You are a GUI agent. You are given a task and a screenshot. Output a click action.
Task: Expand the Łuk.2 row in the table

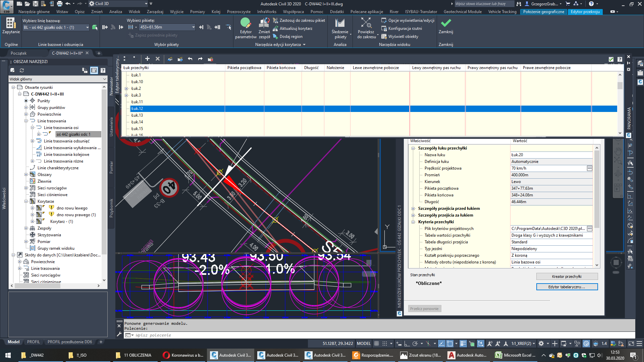tap(126, 88)
